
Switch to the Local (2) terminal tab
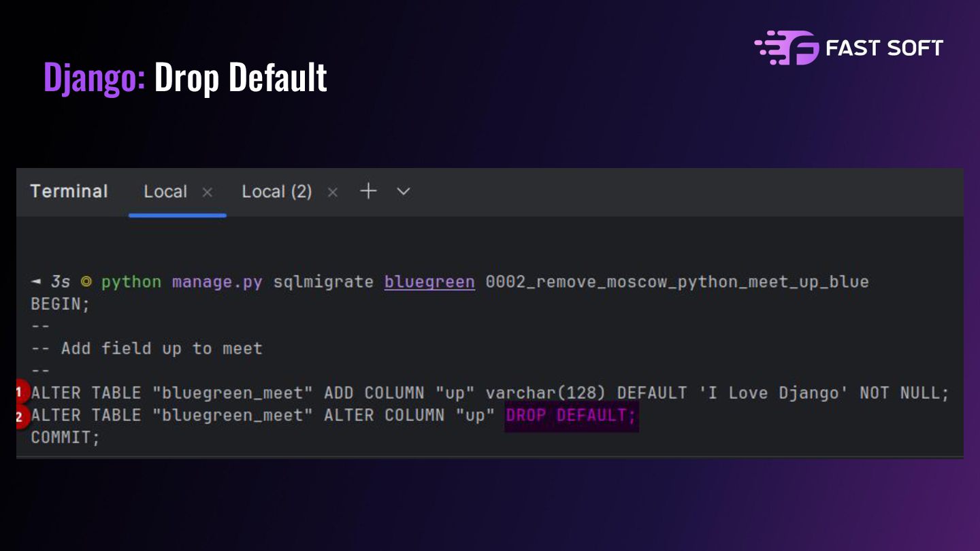(x=277, y=192)
